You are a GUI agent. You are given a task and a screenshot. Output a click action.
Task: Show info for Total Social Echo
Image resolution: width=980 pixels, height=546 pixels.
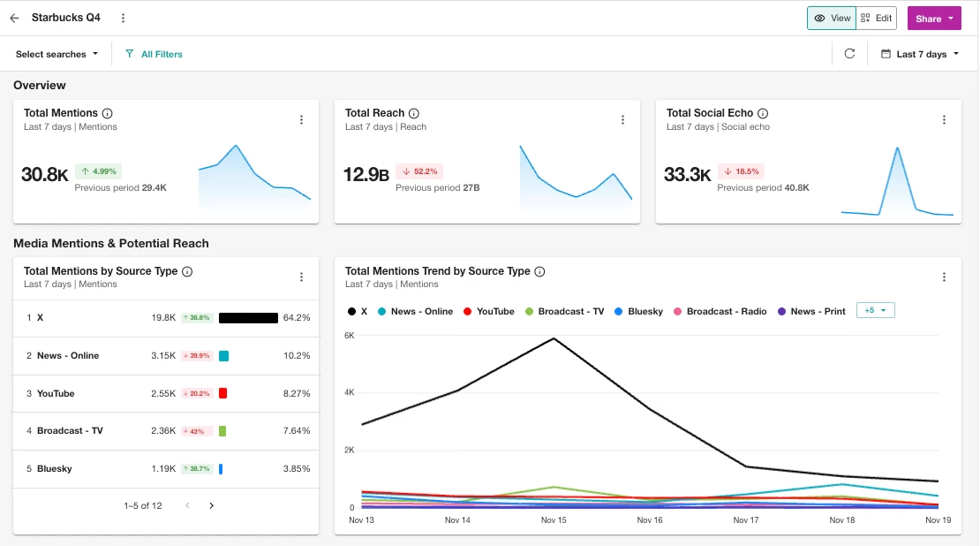(x=763, y=113)
